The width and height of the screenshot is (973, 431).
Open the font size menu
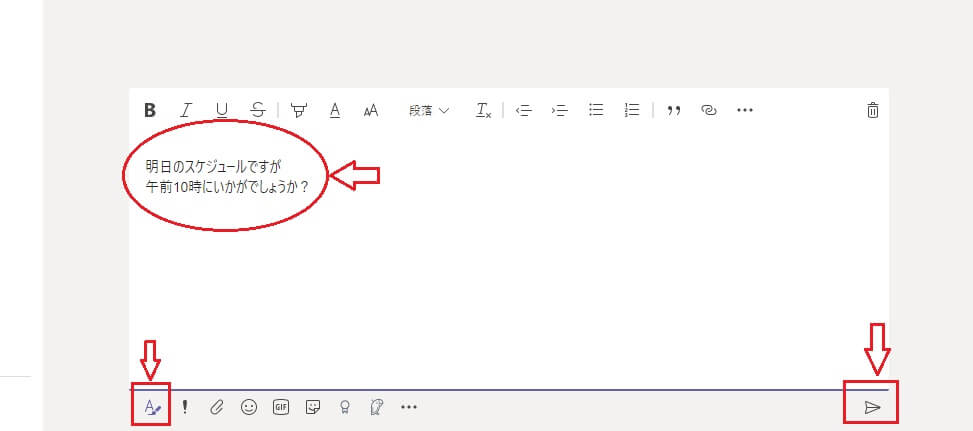click(x=371, y=111)
